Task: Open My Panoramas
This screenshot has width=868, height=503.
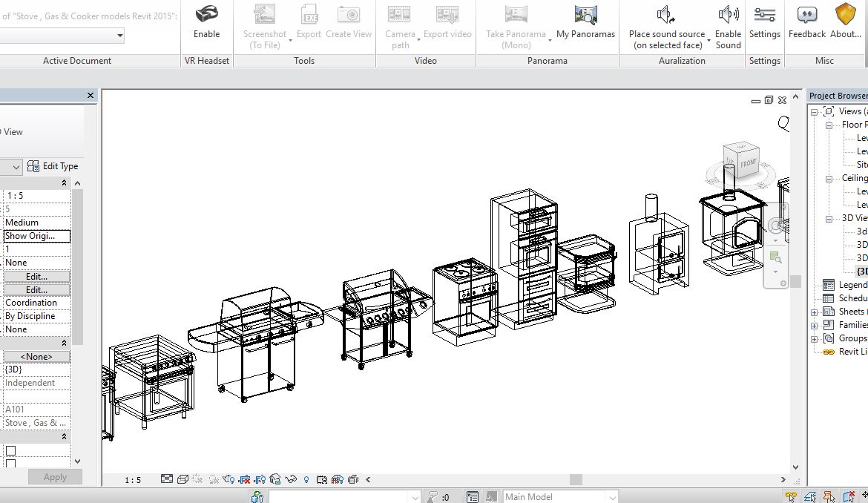Action: pos(585,15)
